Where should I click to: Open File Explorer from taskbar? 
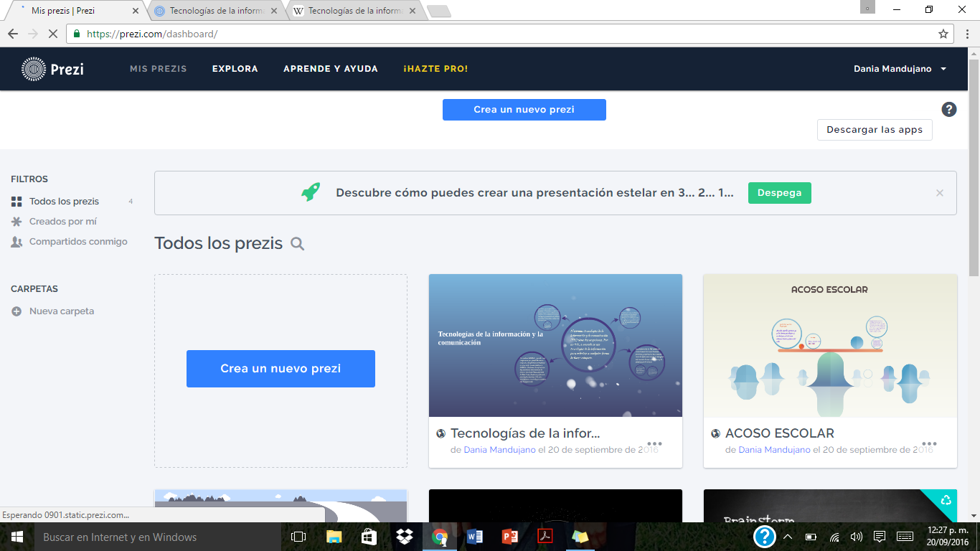click(334, 537)
